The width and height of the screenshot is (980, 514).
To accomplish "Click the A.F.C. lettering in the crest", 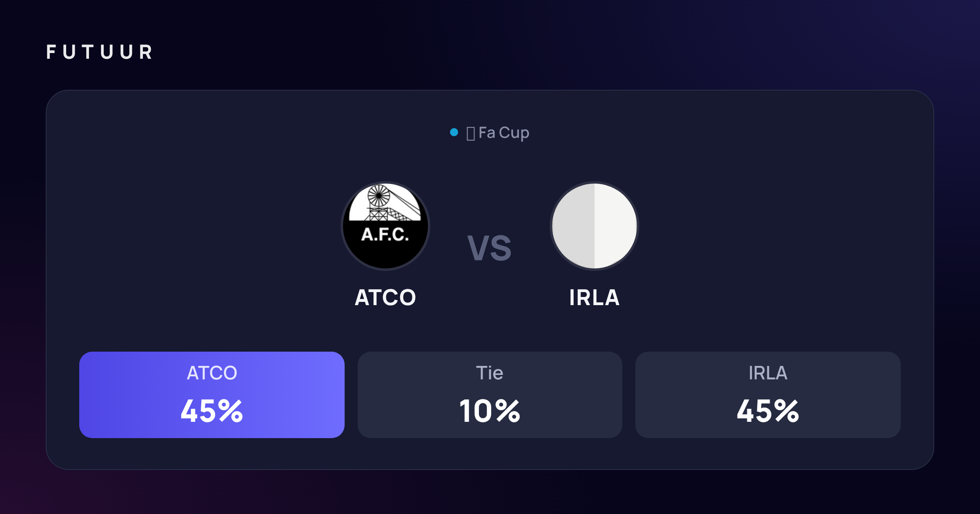I will [385, 235].
